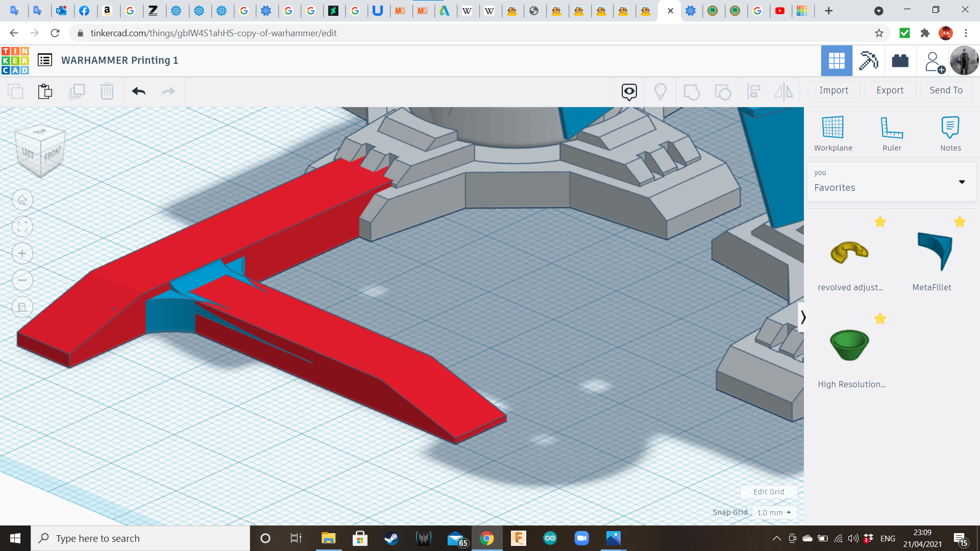Toggle Show All visibility eye icon
The width and height of the screenshot is (980, 551).
(x=629, y=91)
